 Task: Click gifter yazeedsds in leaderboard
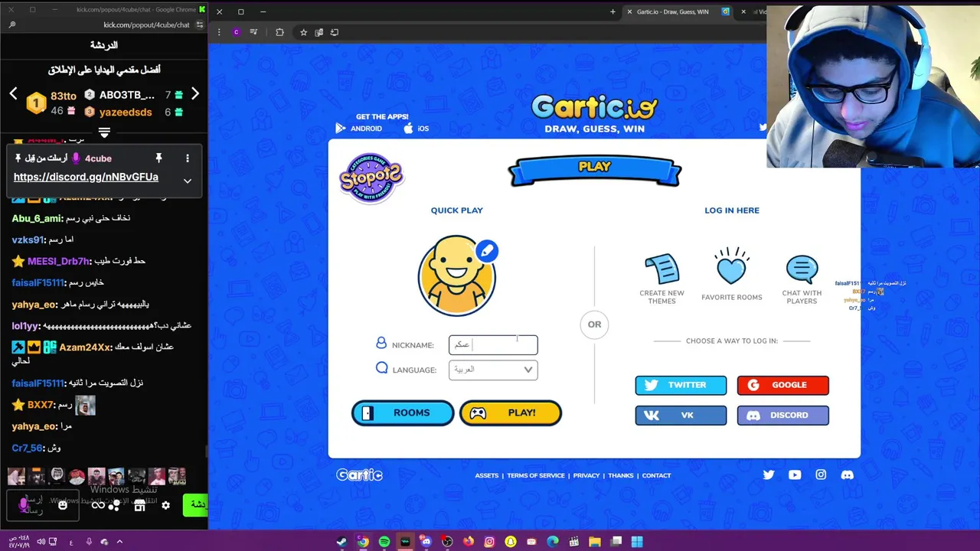(126, 112)
